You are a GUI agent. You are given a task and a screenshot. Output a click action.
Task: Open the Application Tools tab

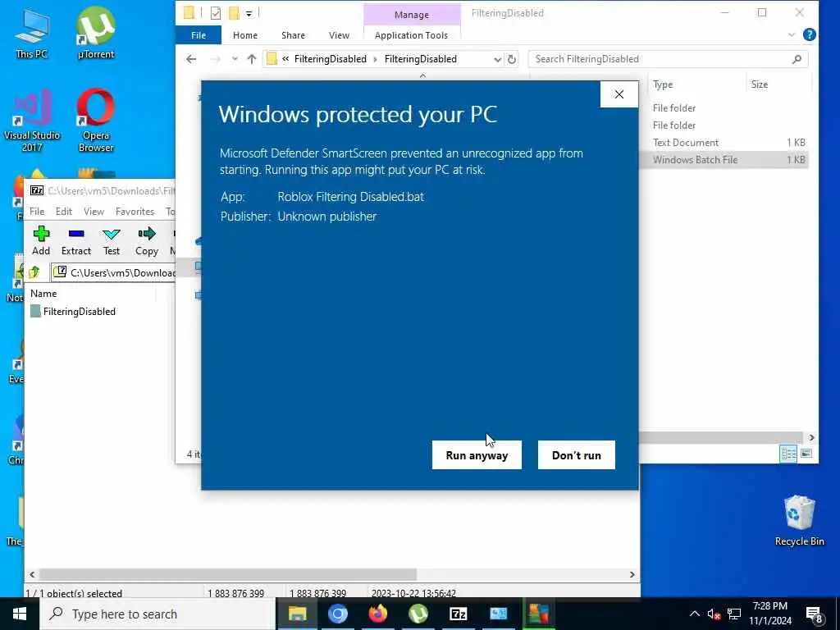point(411,35)
